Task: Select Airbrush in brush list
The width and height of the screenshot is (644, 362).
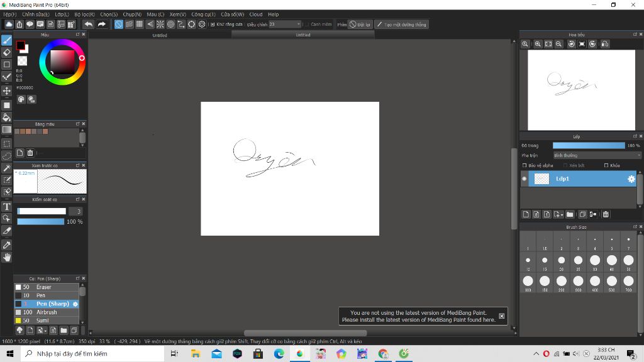Action: pos(47,312)
